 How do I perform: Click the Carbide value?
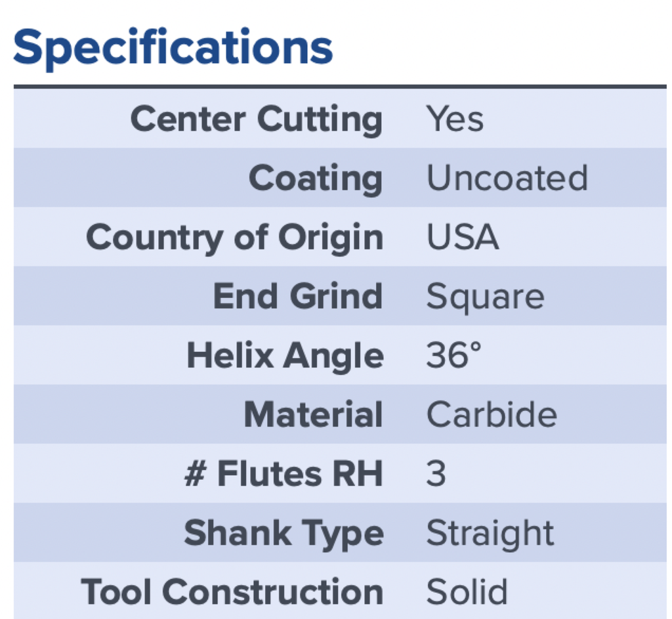[492, 414]
